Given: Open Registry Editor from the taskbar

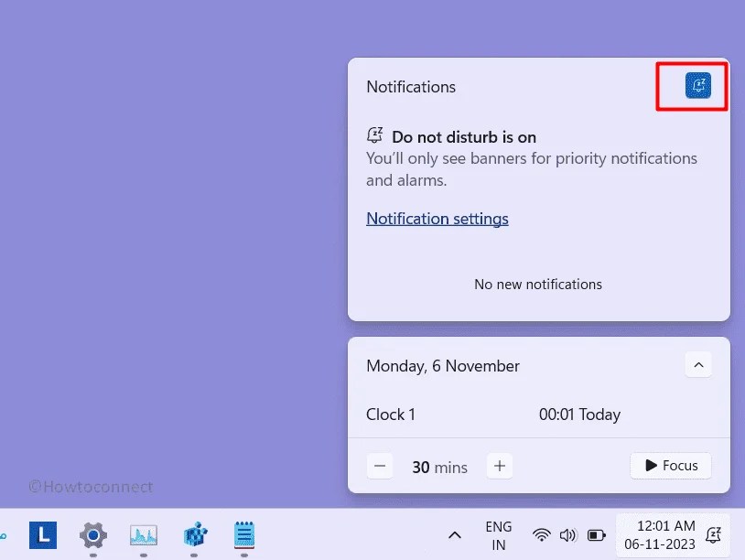Looking at the screenshot, I should coord(194,536).
